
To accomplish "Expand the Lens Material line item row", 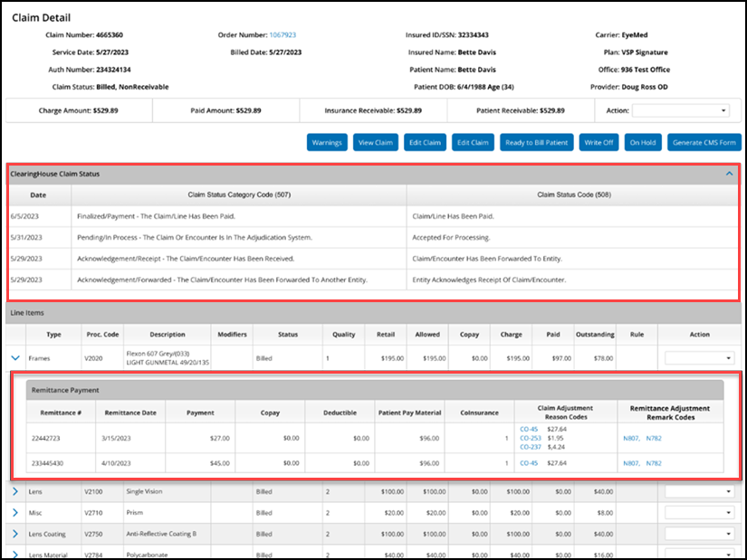I will click(x=14, y=552).
